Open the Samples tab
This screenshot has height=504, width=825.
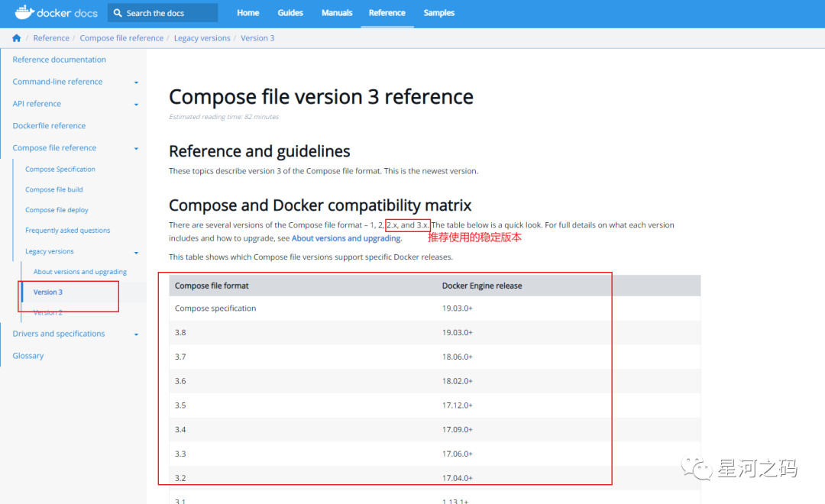pos(438,13)
